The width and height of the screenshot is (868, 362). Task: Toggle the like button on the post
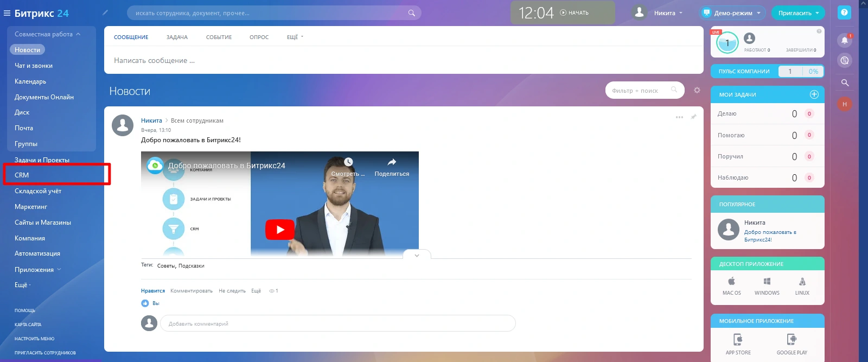pyautogui.click(x=152, y=291)
